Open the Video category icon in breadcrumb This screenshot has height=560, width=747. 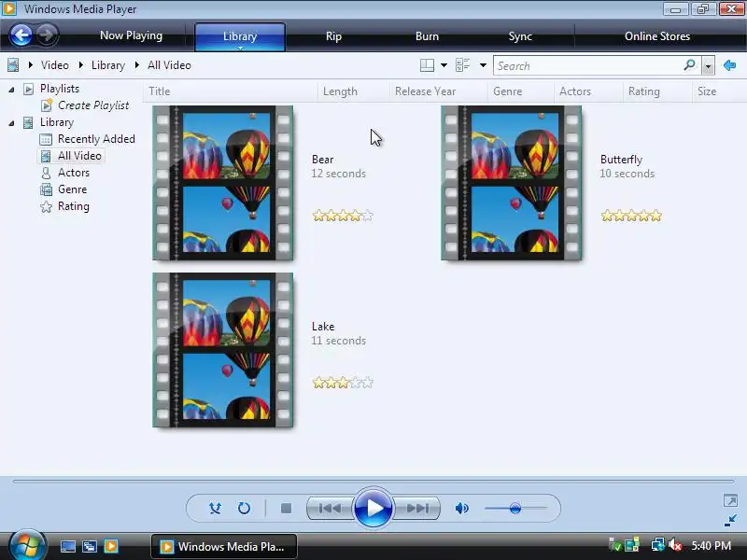[13, 65]
